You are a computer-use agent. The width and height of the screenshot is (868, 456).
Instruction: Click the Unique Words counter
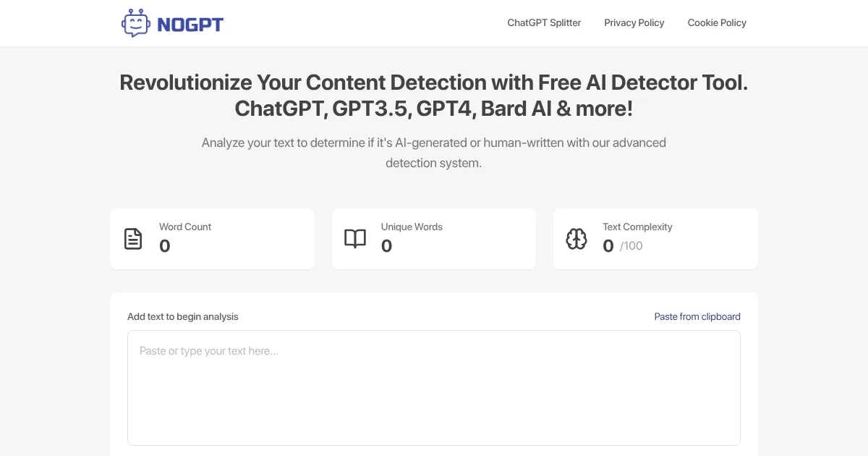tap(386, 246)
